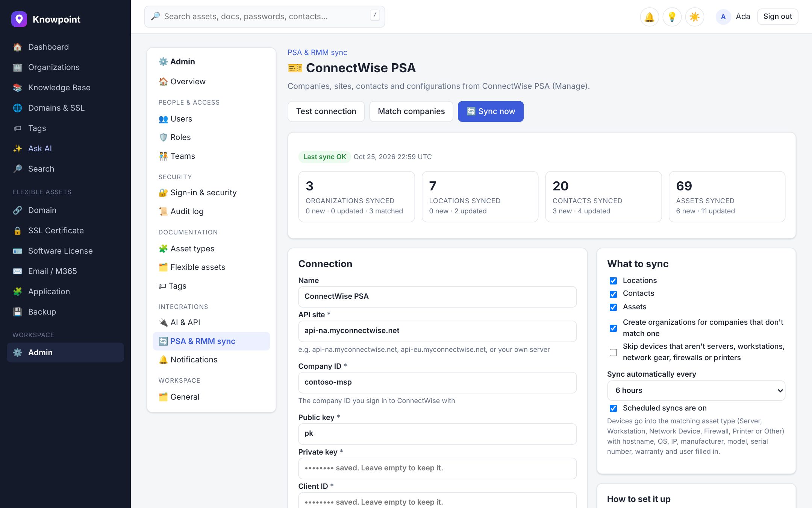Uncheck the Locations sync checkbox
This screenshot has height=508, width=812.
click(613, 281)
